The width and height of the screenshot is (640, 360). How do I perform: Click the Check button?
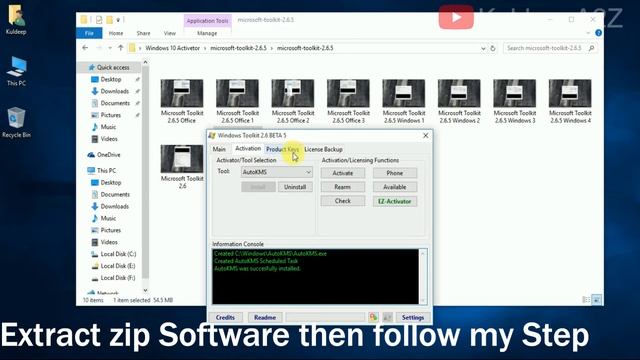(342, 201)
